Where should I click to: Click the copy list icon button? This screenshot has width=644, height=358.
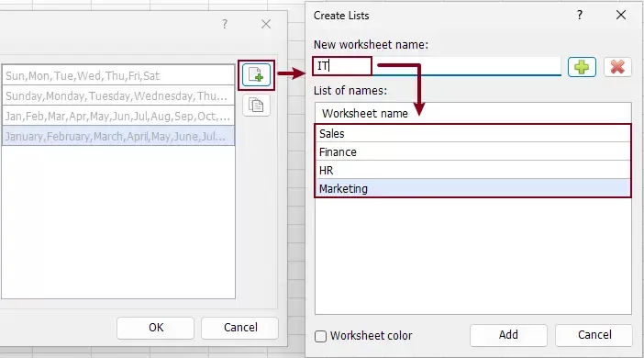256,106
